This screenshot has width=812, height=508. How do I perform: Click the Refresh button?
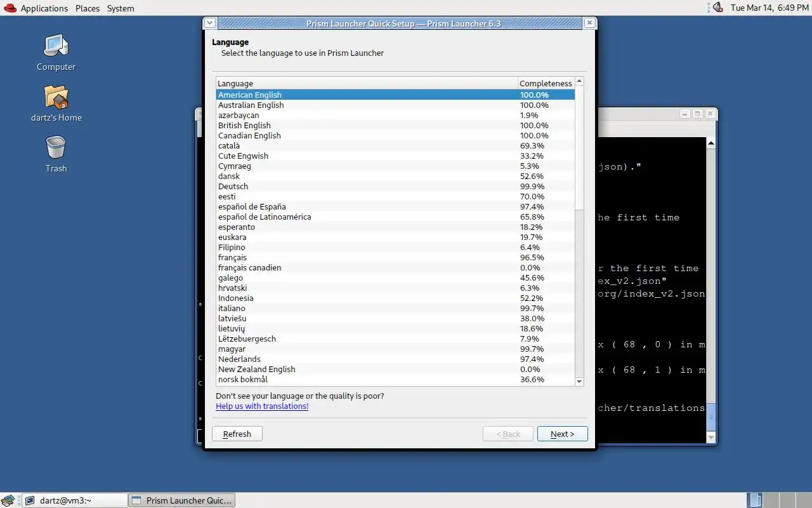(237, 434)
